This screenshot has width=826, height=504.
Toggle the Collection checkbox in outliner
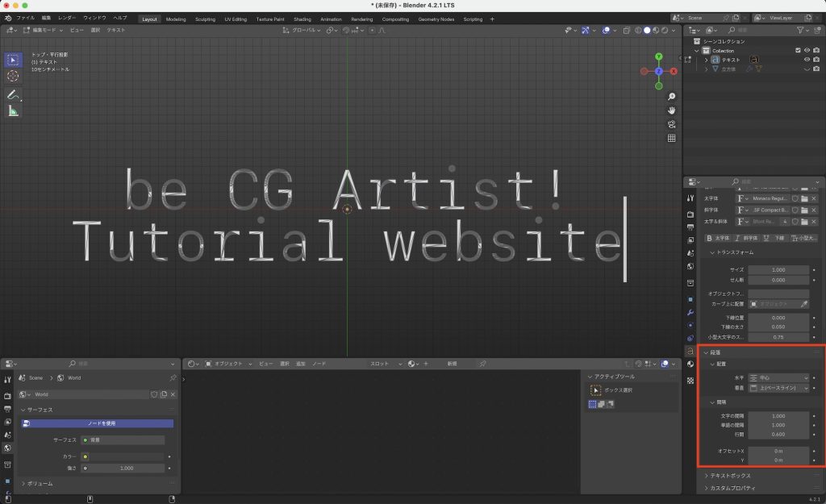798,50
